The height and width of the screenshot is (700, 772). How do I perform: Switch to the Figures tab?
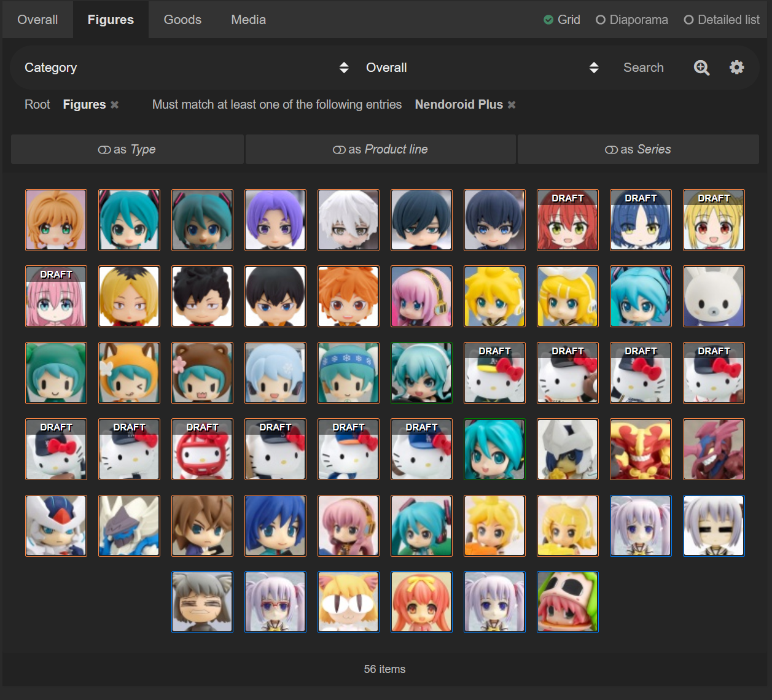tap(111, 20)
